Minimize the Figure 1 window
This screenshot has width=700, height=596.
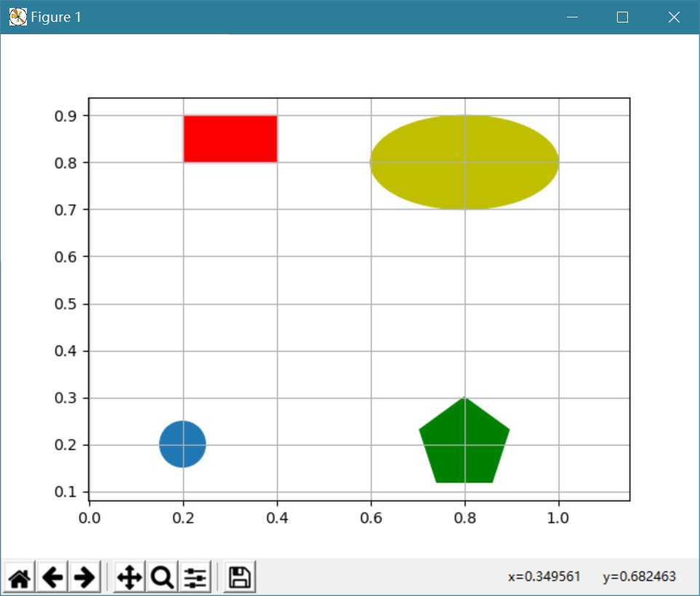click(572, 17)
